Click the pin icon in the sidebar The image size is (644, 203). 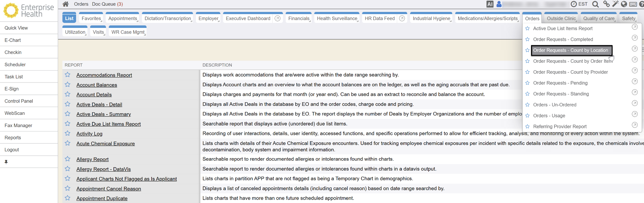[6, 162]
